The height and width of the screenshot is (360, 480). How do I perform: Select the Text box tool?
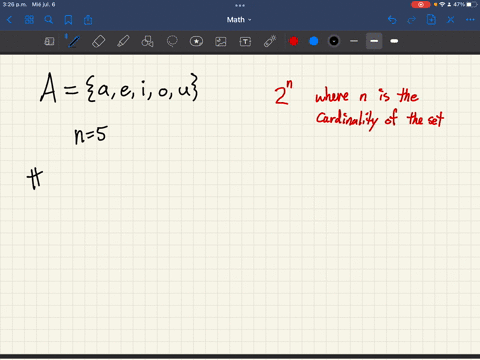click(x=245, y=41)
